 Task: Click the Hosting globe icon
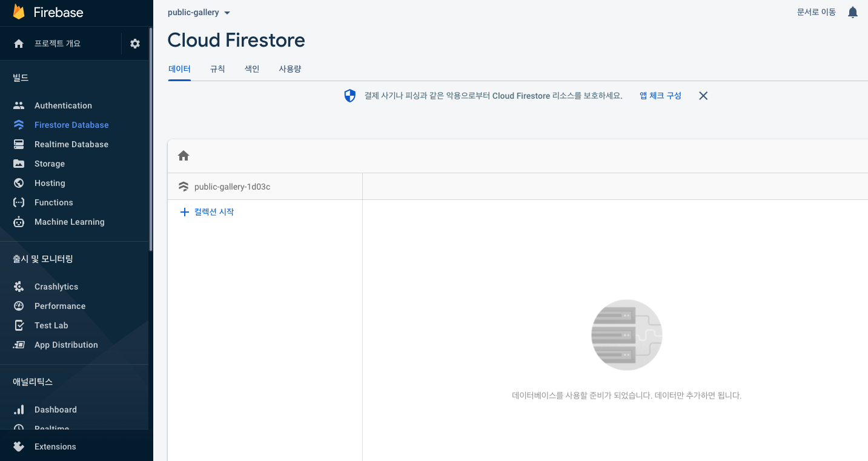pyautogui.click(x=19, y=183)
